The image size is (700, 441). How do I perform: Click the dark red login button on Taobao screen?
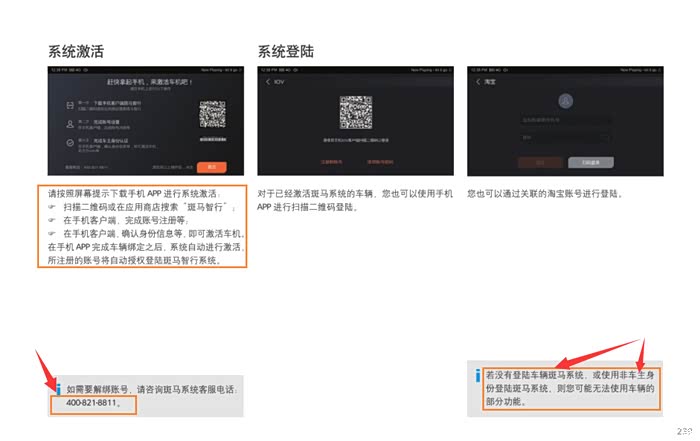pyautogui.click(x=540, y=162)
